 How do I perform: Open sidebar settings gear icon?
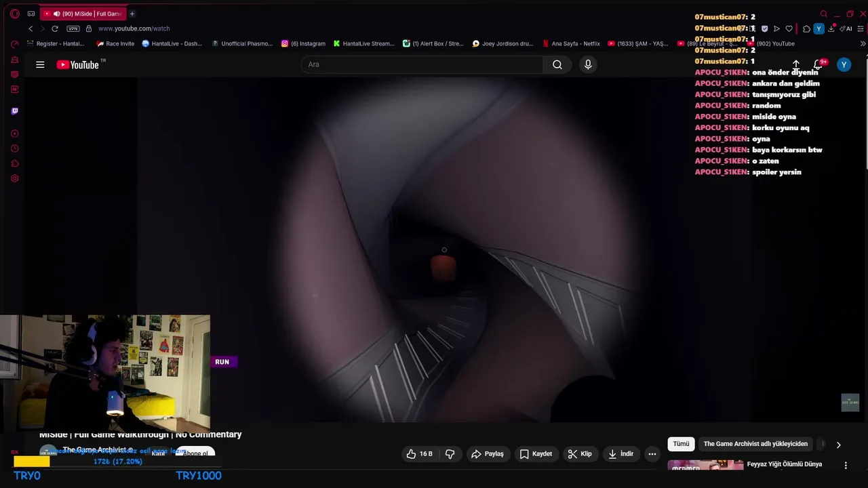tap(14, 178)
